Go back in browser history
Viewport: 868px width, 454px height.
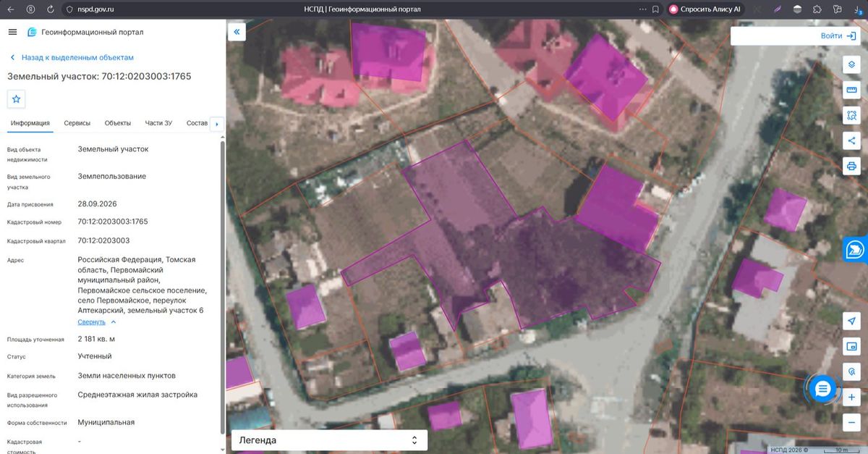click(11, 9)
